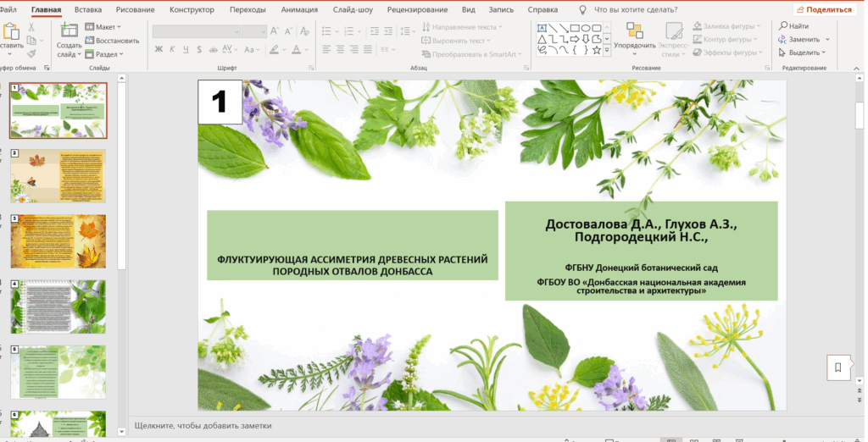Click the Контур фигуры outline icon
868x442 pixels.
pyautogui.click(x=697, y=39)
